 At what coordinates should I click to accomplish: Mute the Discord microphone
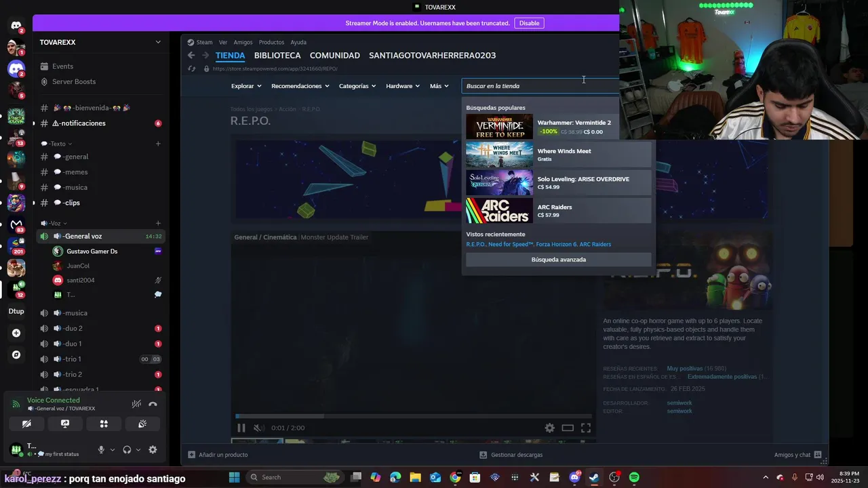click(x=101, y=449)
